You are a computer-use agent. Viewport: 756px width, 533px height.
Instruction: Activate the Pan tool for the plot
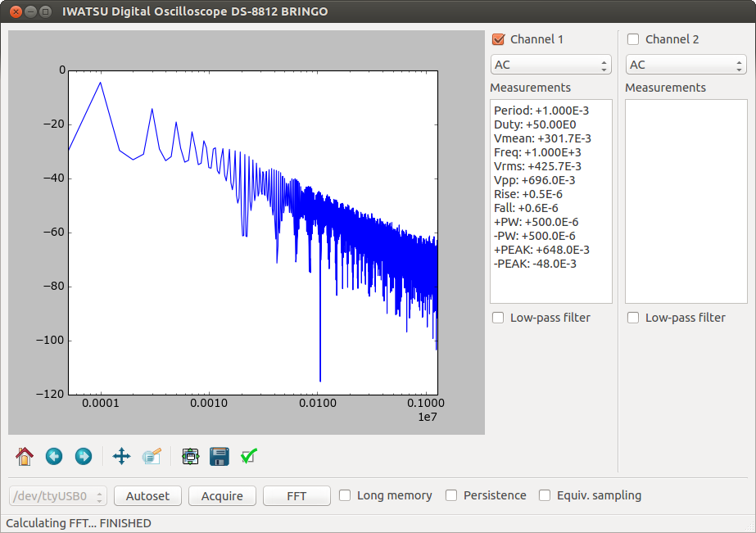[x=120, y=456]
